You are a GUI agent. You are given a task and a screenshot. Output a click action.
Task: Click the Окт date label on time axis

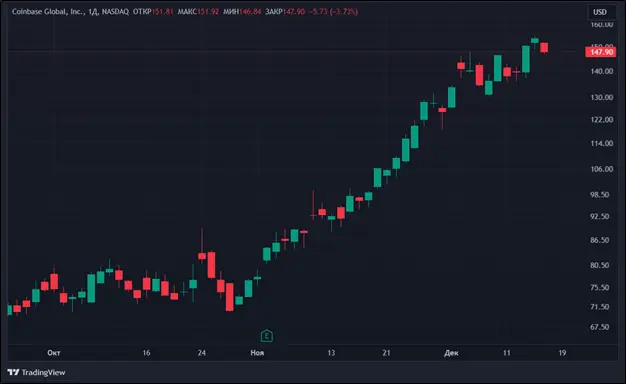[x=54, y=353]
